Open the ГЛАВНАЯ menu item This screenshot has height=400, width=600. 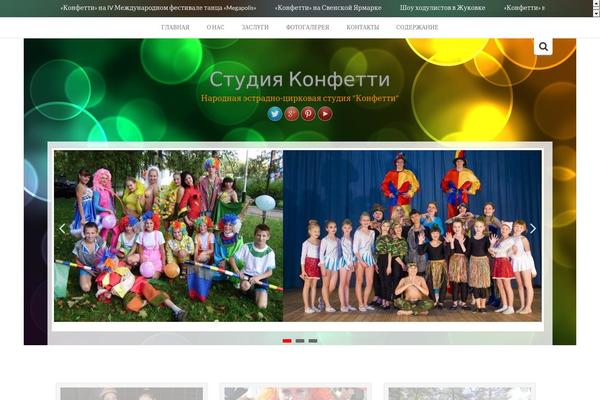click(175, 27)
